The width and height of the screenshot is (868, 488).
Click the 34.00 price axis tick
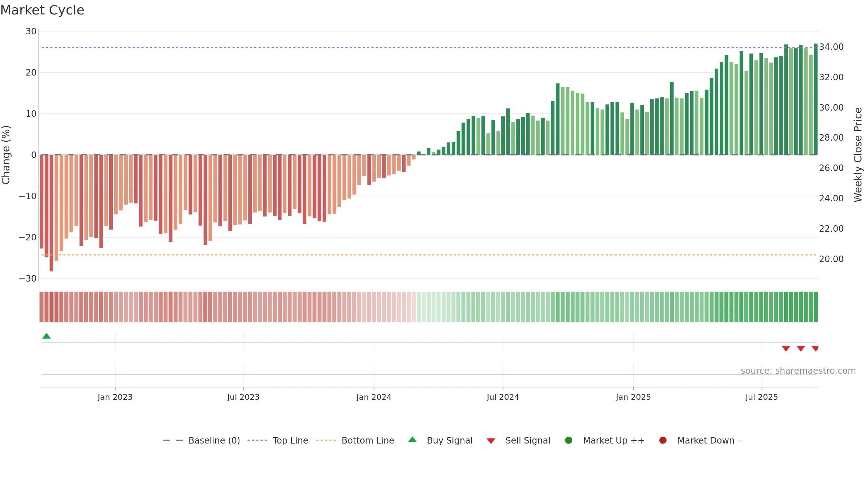pyautogui.click(x=831, y=47)
